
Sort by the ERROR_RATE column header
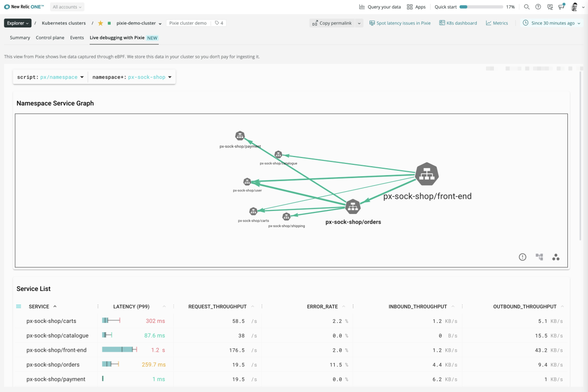(x=322, y=307)
